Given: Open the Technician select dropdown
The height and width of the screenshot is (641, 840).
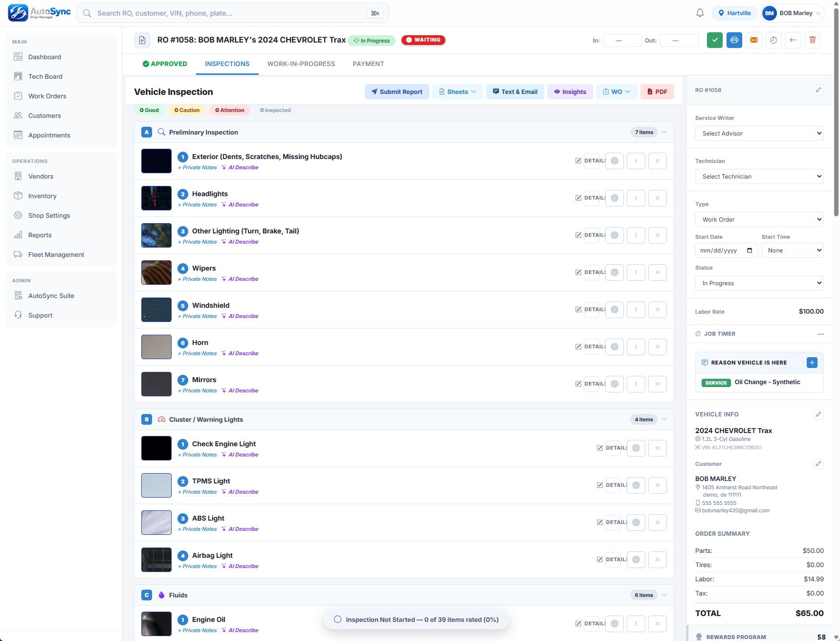Looking at the screenshot, I should click(x=759, y=177).
